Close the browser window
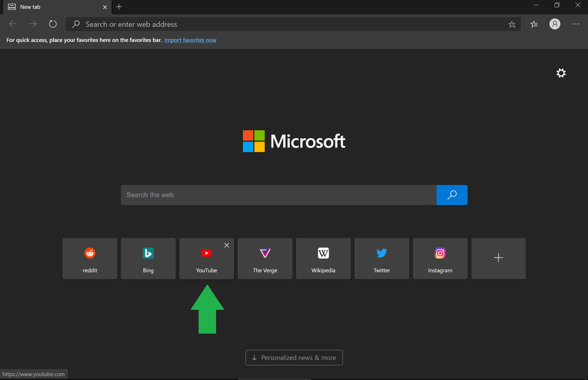This screenshot has width=588, height=380. [x=577, y=5]
